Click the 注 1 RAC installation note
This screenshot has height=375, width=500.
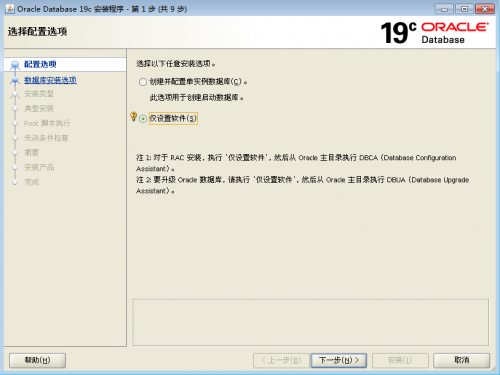coord(296,163)
